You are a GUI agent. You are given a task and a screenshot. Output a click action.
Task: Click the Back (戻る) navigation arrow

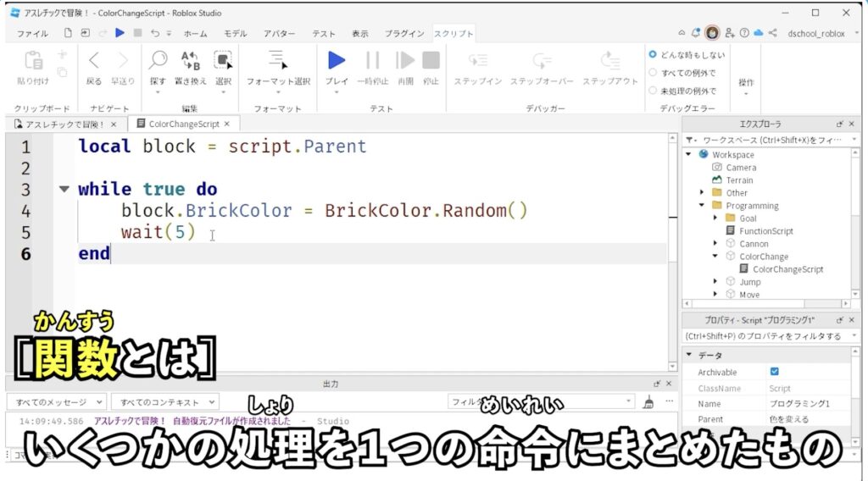point(94,61)
